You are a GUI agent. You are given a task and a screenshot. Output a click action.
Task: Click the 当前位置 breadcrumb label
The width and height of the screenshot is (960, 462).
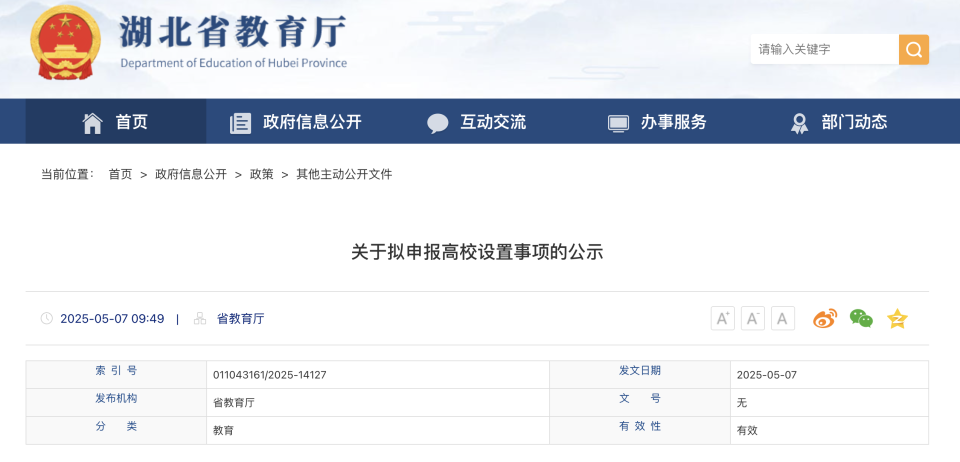pyautogui.click(x=67, y=174)
